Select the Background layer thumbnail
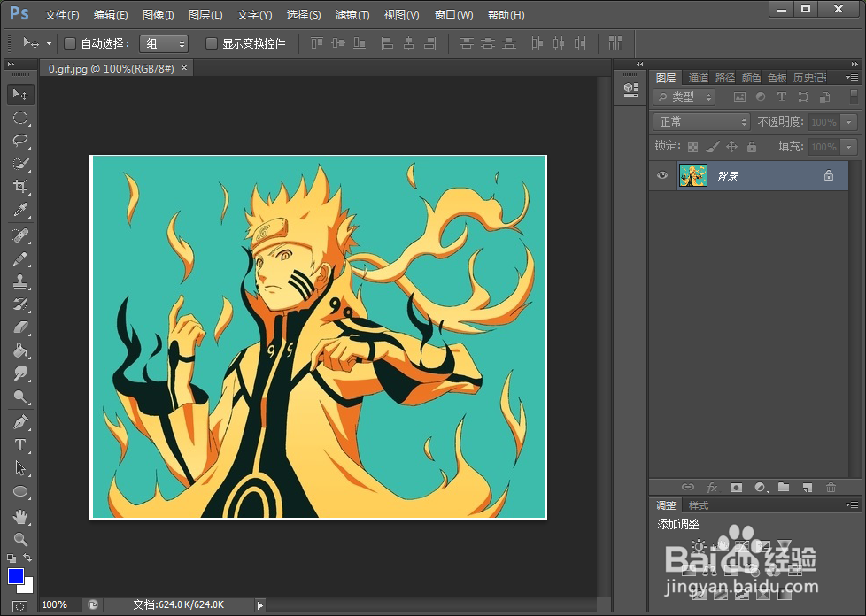The width and height of the screenshot is (866, 616). 693,175
